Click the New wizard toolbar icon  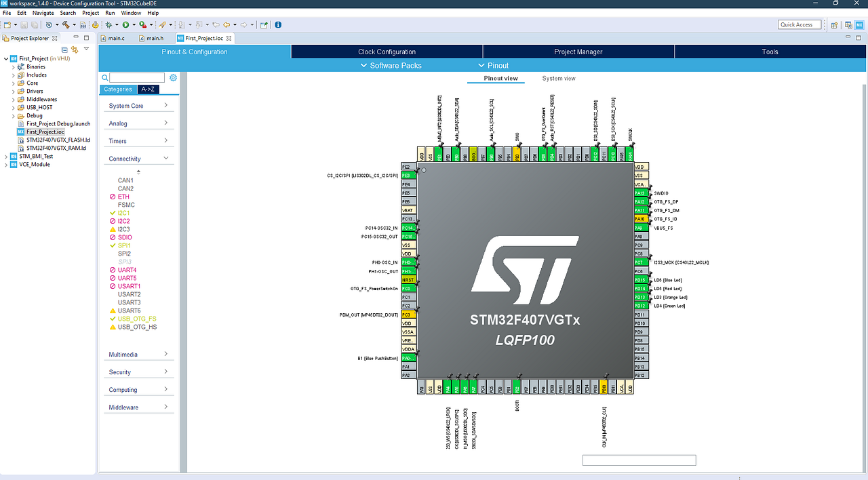coord(7,24)
